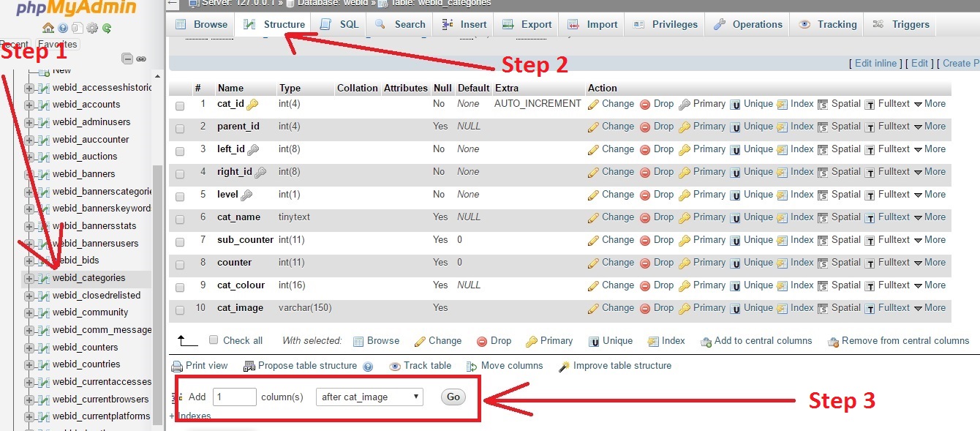Edit the number of columns input field

coord(234,396)
